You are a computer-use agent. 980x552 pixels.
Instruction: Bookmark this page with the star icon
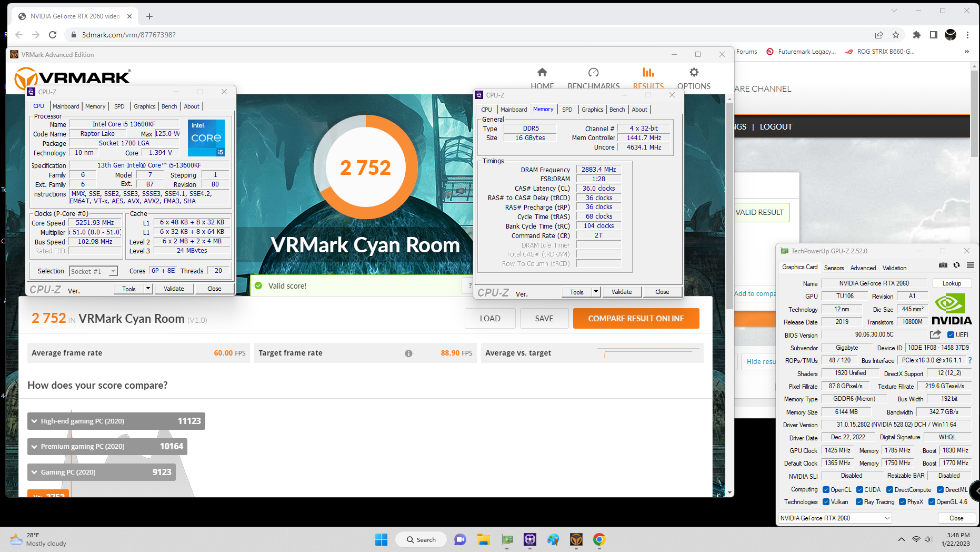(896, 35)
